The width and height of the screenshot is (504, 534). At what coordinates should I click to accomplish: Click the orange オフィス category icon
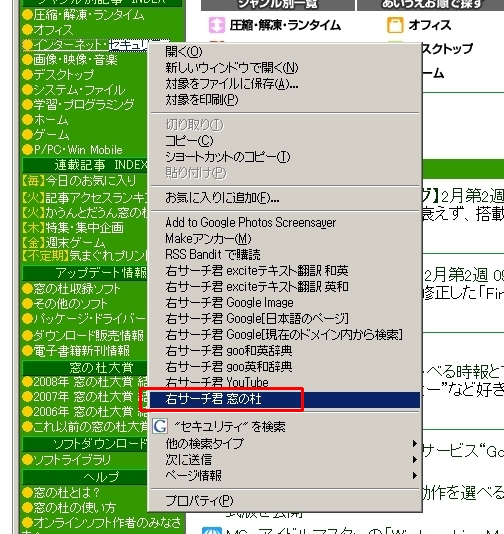395,25
